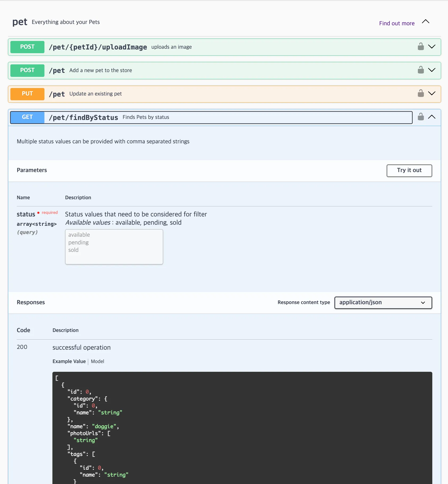The width and height of the screenshot is (448, 484).
Task: Expand the PUT /pet operation chevron
Action: (432, 93)
